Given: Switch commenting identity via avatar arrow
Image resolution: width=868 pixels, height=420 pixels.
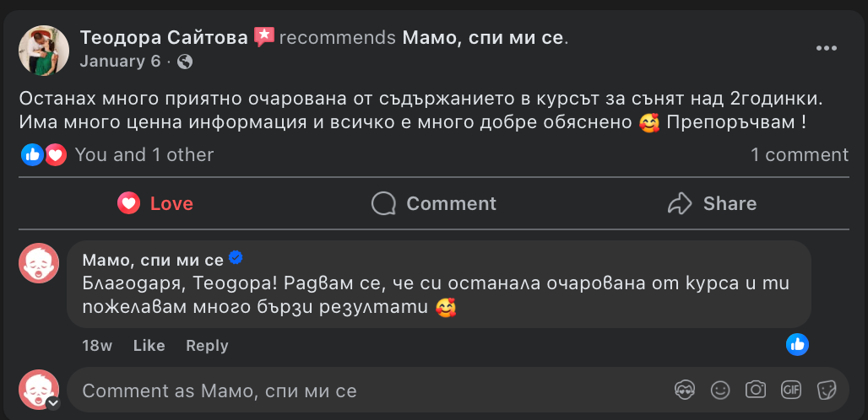Looking at the screenshot, I should pos(52,403).
